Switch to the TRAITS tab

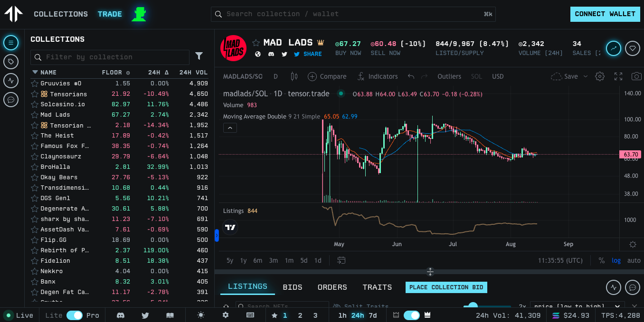pos(377,287)
